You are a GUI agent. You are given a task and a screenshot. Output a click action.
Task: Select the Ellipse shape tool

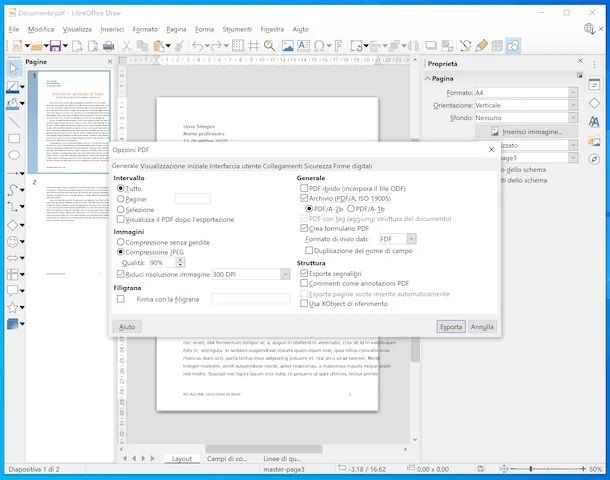click(x=14, y=155)
